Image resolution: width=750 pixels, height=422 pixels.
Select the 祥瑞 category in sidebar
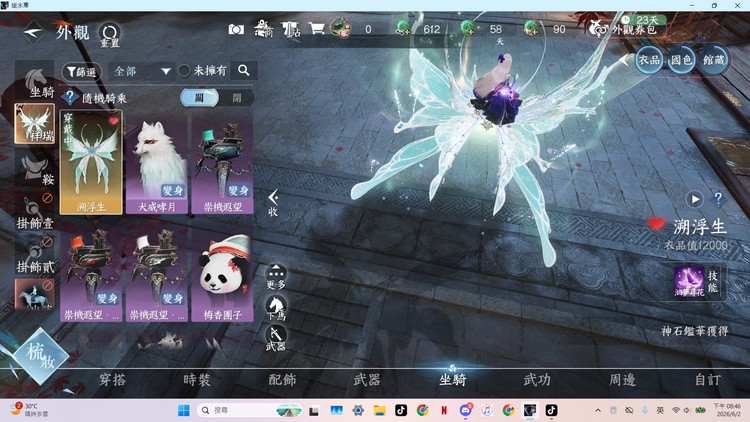click(34, 123)
